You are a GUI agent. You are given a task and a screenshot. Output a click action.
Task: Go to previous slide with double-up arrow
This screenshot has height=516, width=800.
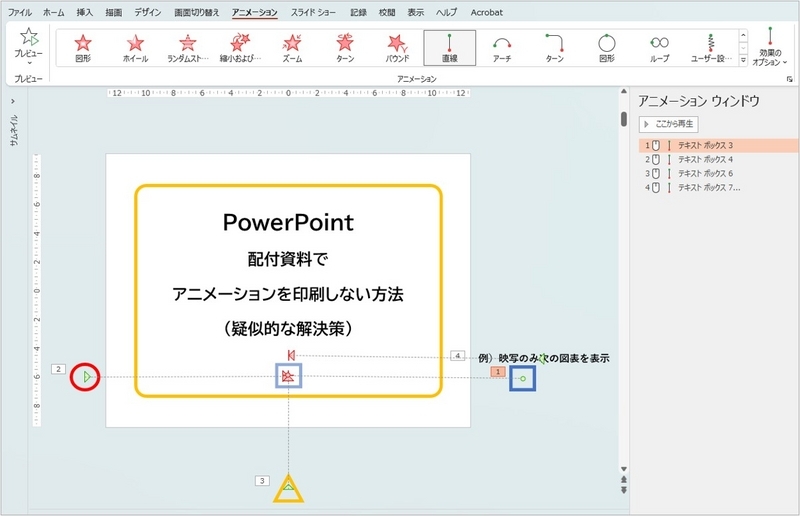[x=623, y=480]
